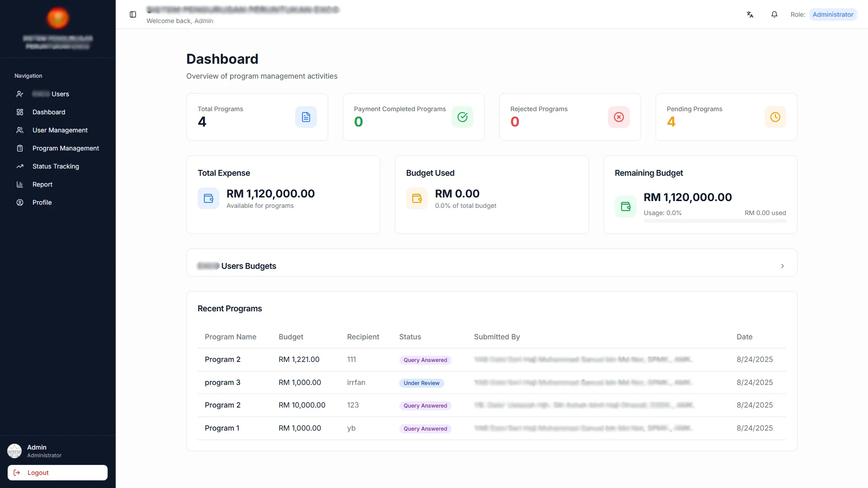The width and height of the screenshot is (868, 488).
Task: Open User Management page
Action: [58, 130]
